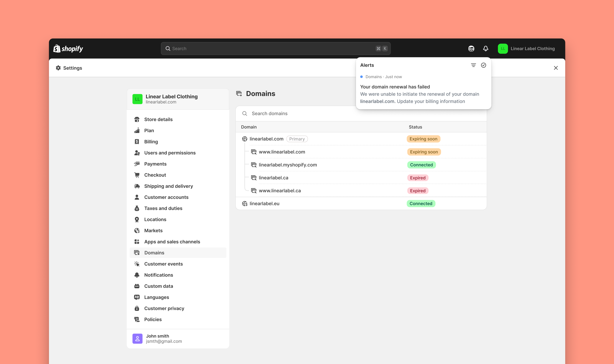Click John smith purple avatar icon

[137, 338]
